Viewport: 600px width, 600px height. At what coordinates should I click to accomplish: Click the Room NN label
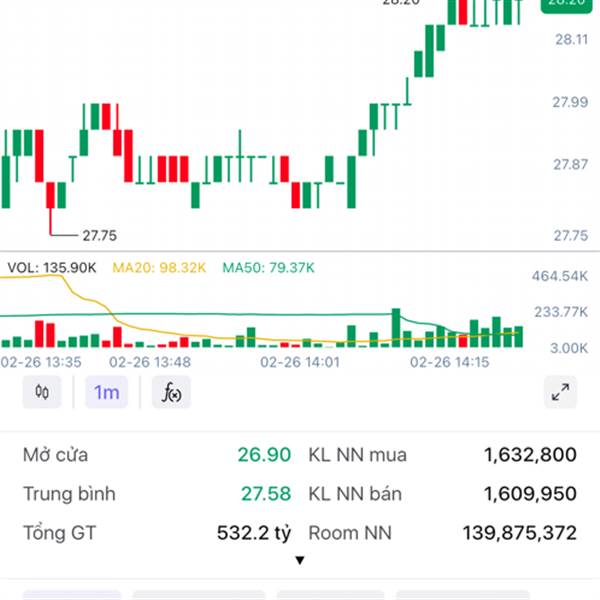(350, 533)
